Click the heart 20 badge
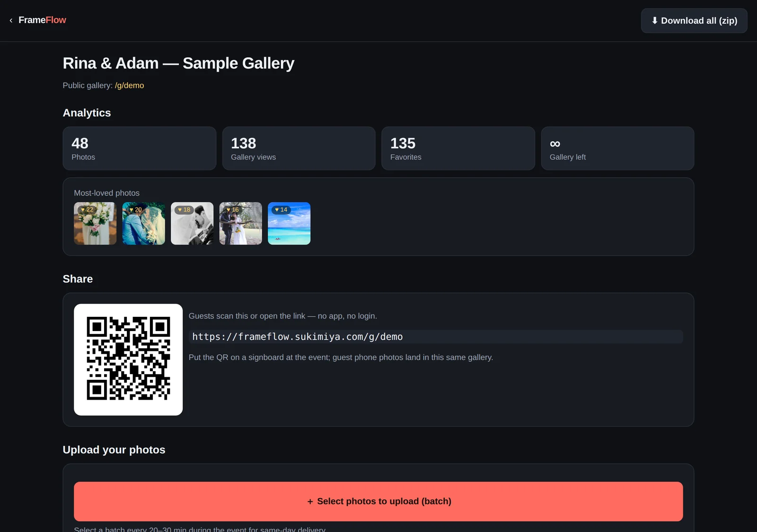The height and width of the screenshot is (532, 757). [x=136, y=209]
